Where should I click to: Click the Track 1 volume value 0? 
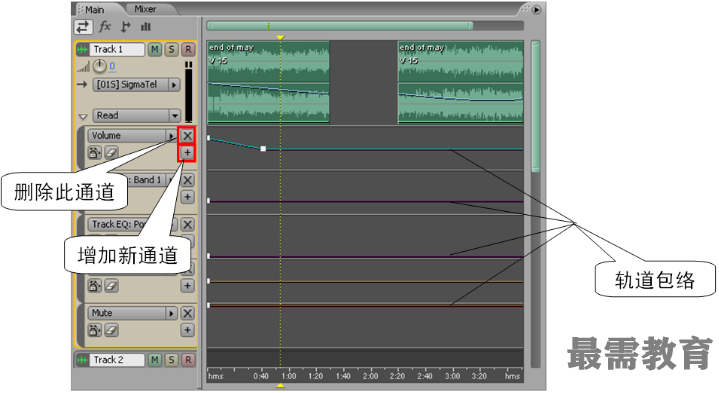click(x=112, y=66)
